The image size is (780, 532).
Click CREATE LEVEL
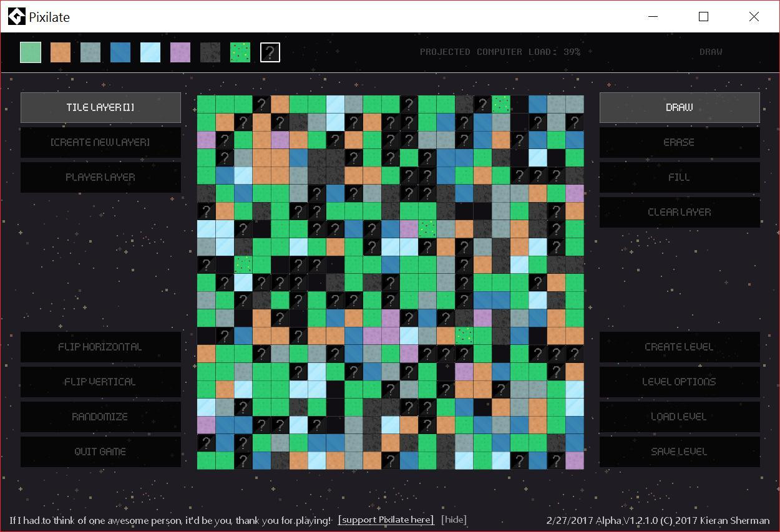680,347
